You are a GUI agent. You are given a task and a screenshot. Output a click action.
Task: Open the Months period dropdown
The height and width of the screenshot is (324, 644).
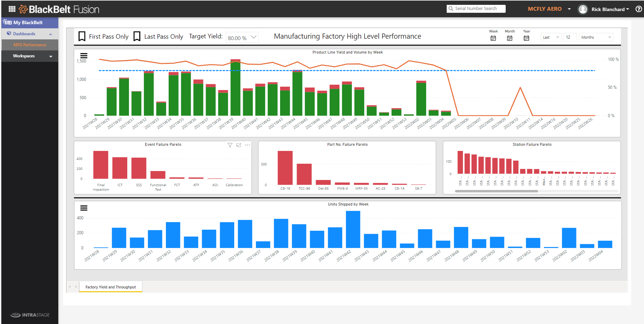[596, 37]
